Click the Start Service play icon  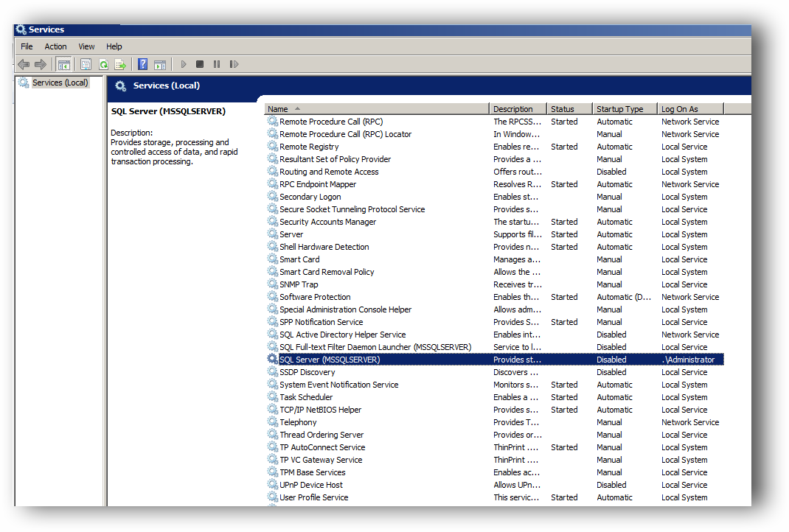coord(184,64)
